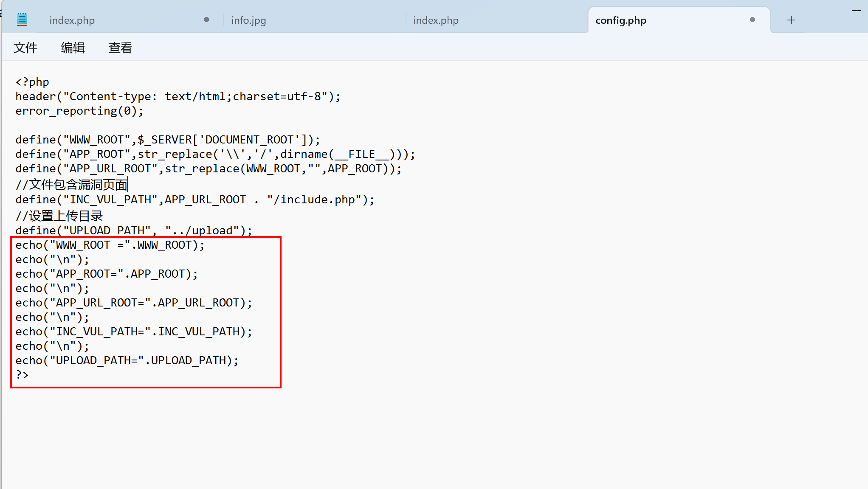
Task: Minimize the Notepad window
Action: (856, 10)
